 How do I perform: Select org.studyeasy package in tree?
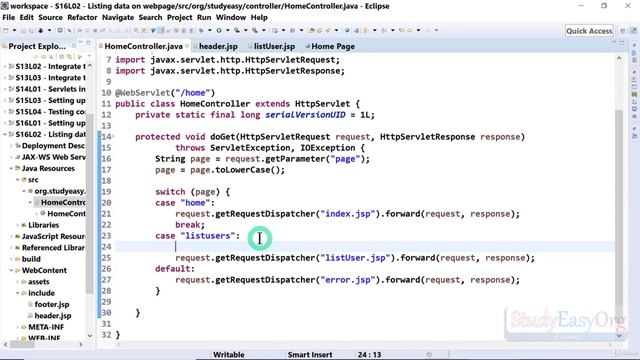pos(60,191)
